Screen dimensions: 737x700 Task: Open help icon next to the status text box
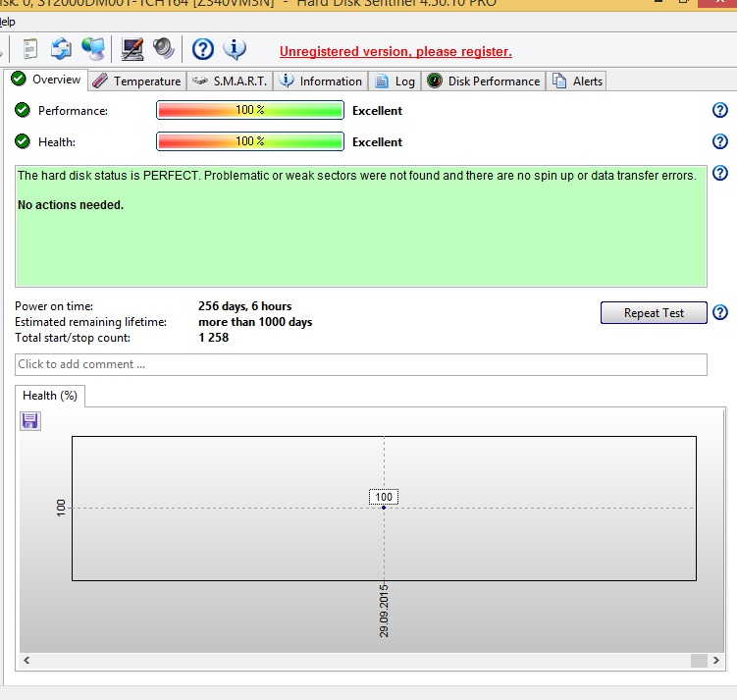pyautogui.click(x=719, y=174)
